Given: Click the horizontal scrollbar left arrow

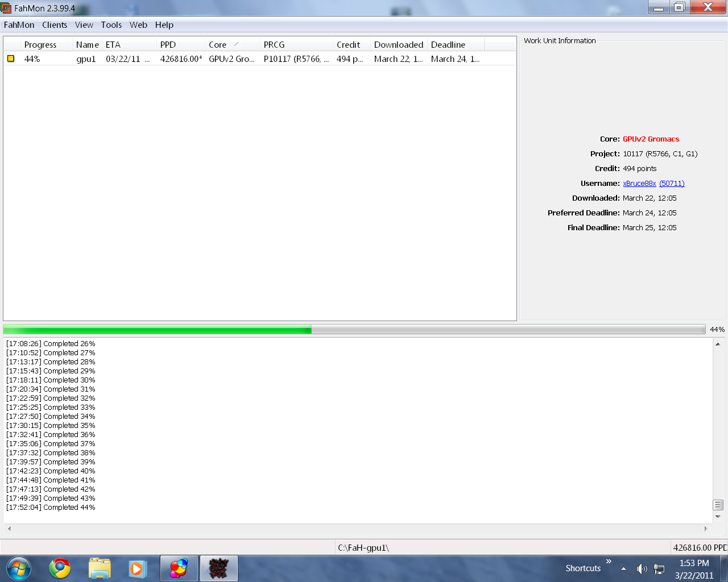Looking at the screenshot, I should click(9, 529).
